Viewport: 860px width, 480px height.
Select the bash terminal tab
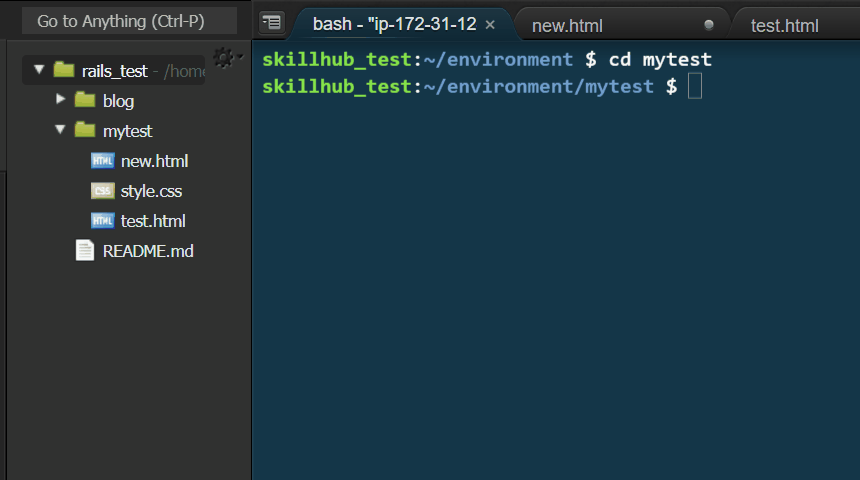394,24
